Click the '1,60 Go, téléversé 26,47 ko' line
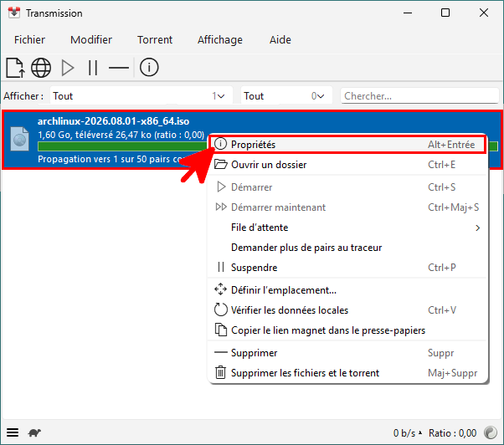The height and width of the screenshot is (445, 504). tap(121, 135)
